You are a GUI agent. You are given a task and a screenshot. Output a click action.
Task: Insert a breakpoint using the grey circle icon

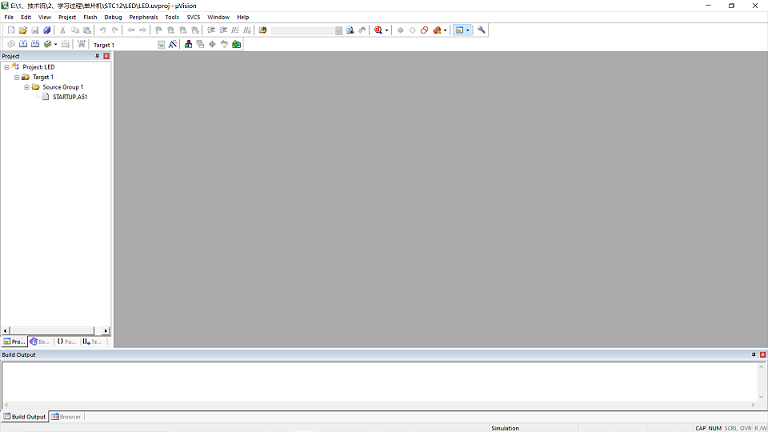(x=400, y=30)
